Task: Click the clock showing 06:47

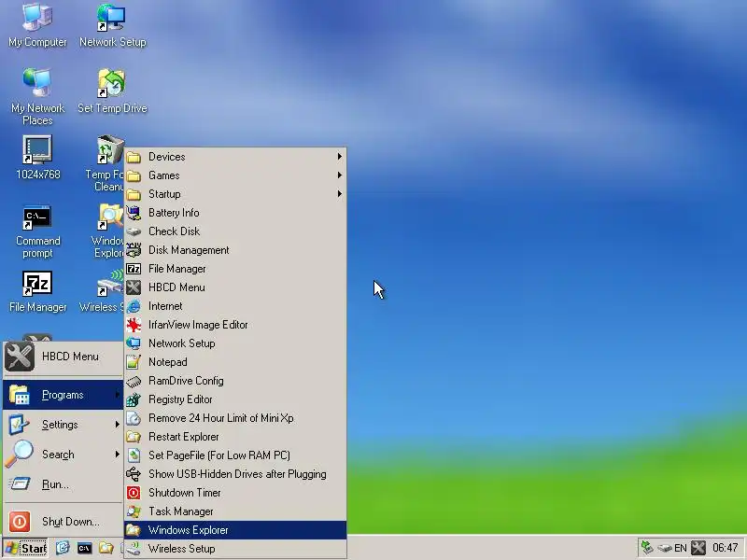Action: [x=726, y=548]
